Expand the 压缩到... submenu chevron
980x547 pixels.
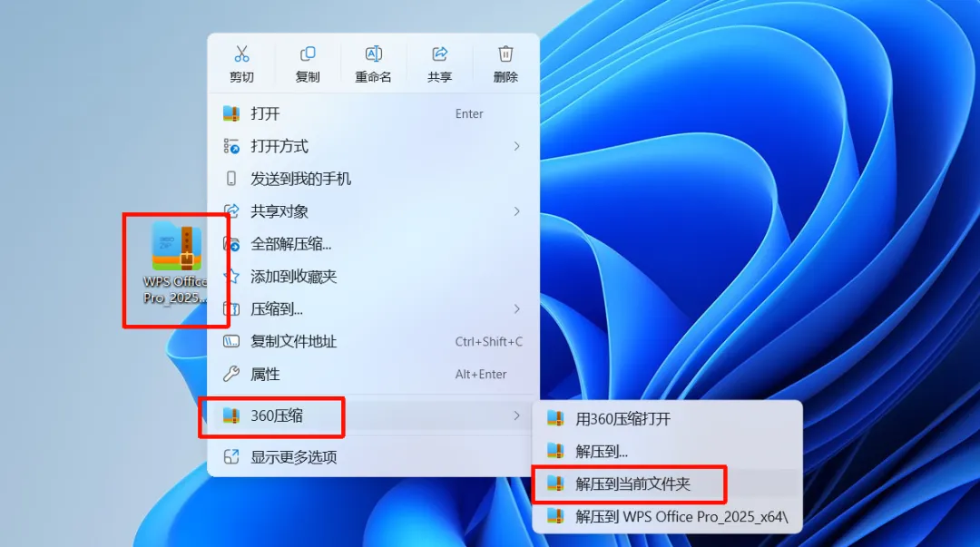[x=516, y=308]
